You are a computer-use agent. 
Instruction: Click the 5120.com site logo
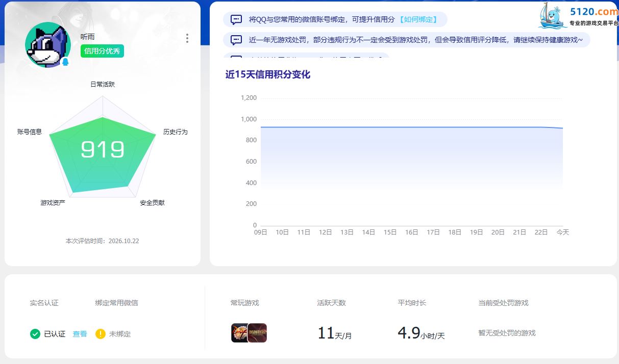point(578,16)
